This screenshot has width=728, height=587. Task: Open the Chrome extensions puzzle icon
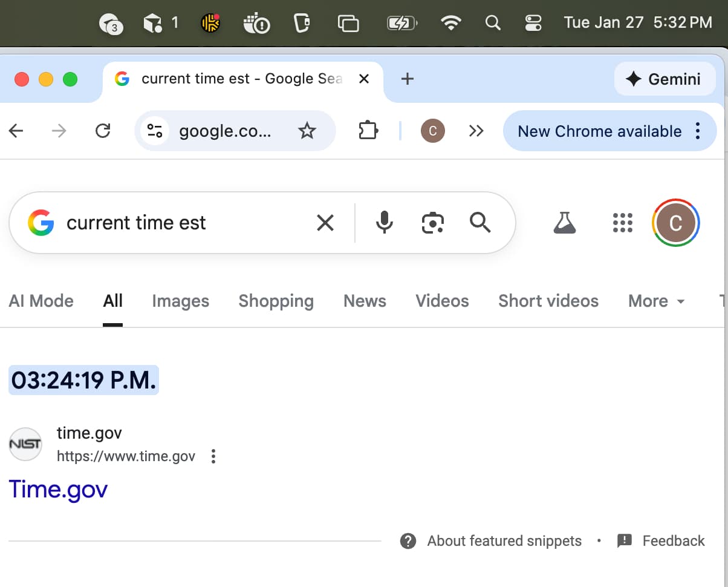[x=368, y=131]
